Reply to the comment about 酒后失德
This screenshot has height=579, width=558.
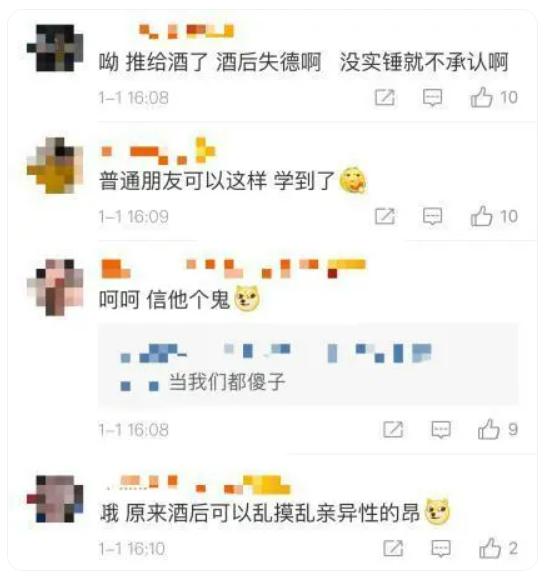(432, 97)
